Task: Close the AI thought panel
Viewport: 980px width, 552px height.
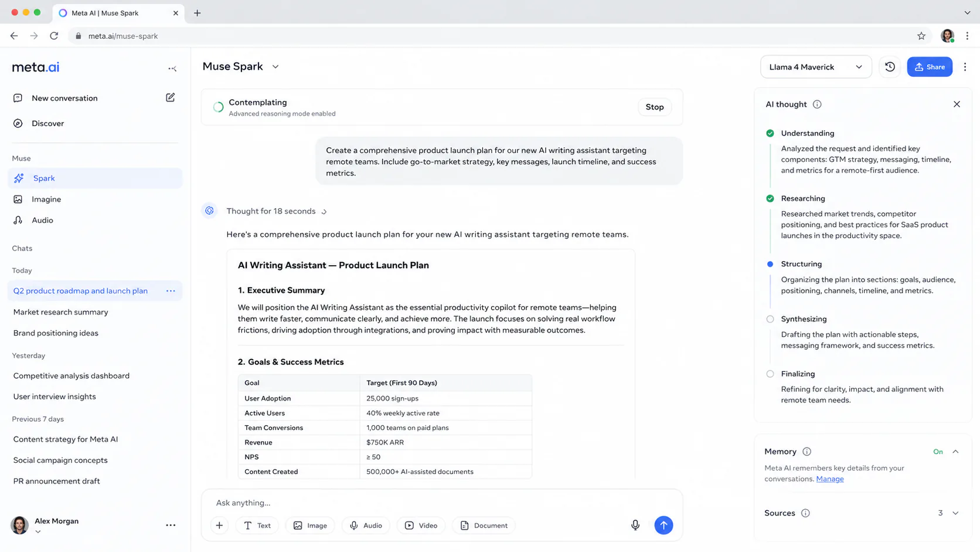Action: [x=957, y=104]
